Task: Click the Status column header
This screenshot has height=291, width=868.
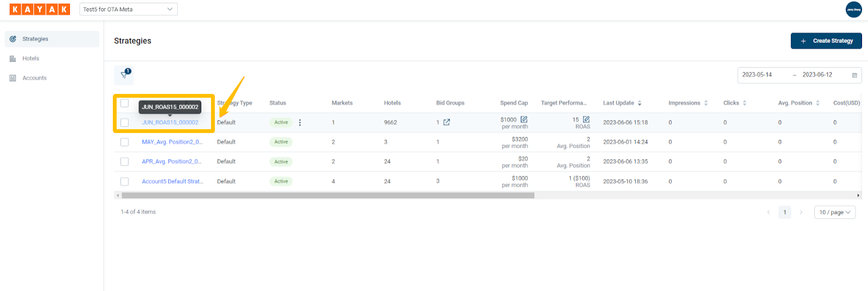Action: [x=278, y=103]
